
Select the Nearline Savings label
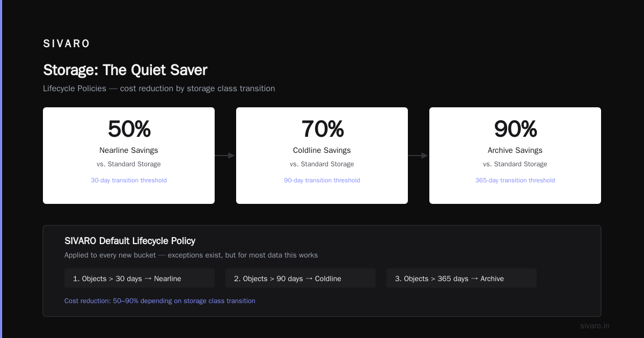click(129, 150)
